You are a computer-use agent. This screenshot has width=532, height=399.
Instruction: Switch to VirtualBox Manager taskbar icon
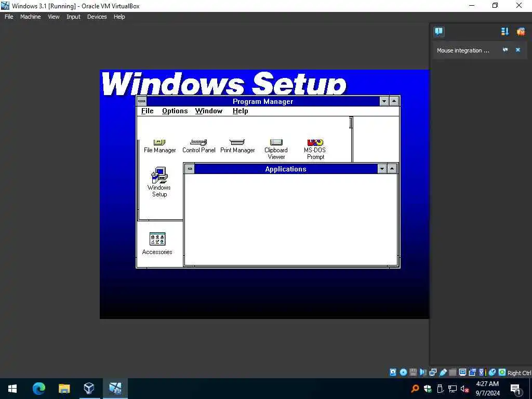pos(89,389)
